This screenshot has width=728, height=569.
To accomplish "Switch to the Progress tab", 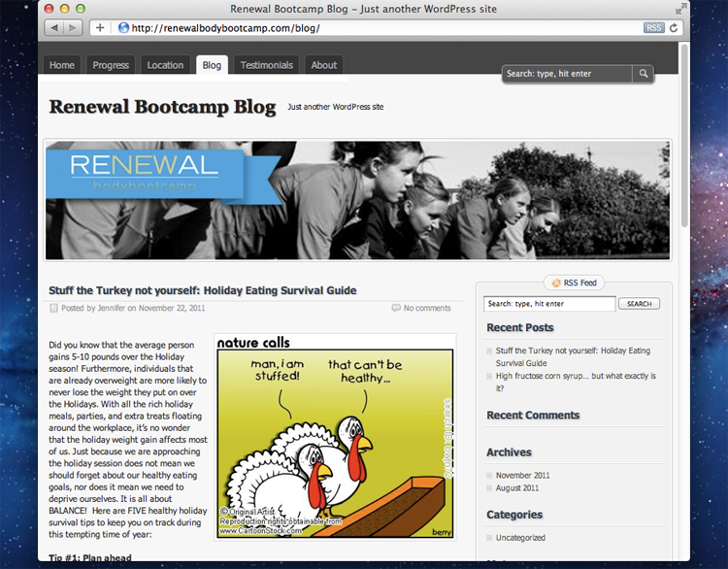I will pos(111,65).
